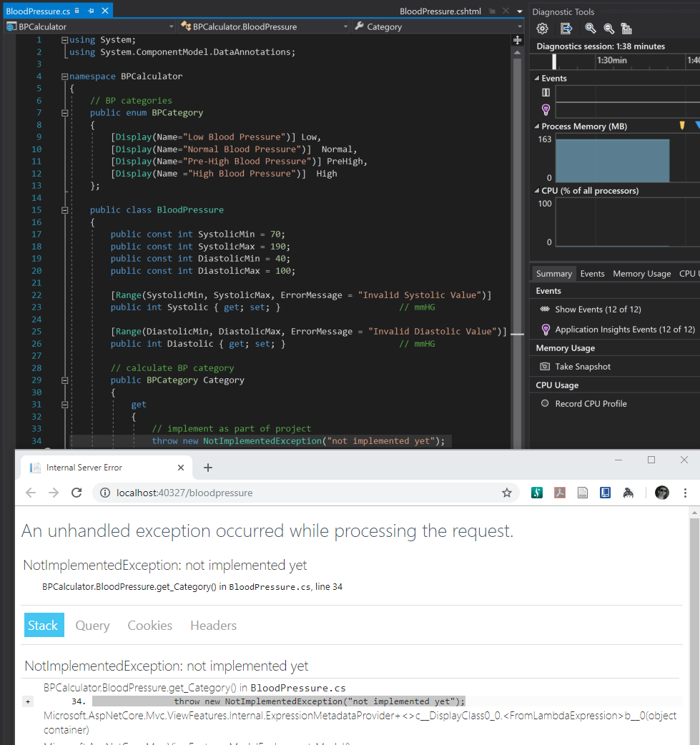Screen dimensions: 700x745
Task: Click the hat and glasses extension icon
Action: coord(628,493)
